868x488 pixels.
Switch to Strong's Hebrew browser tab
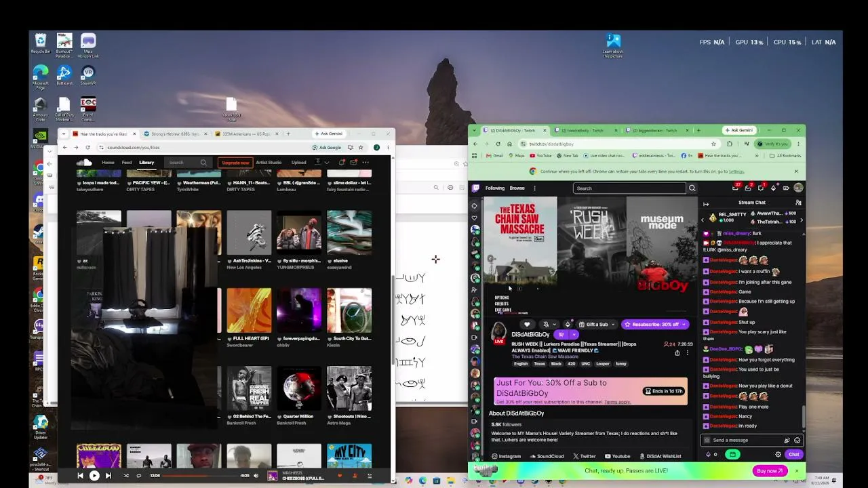pos(174,134)
